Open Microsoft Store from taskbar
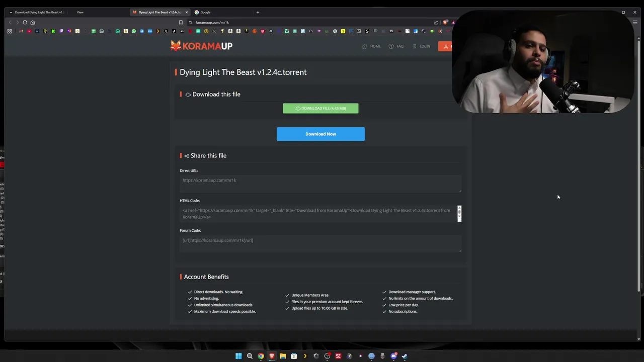 click(x=294, y=356)
